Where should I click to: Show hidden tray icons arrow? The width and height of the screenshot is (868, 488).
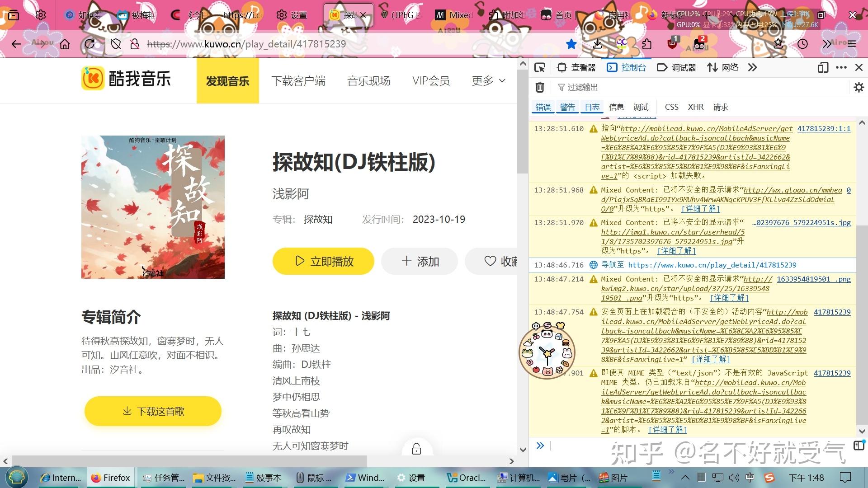(685, 478)
